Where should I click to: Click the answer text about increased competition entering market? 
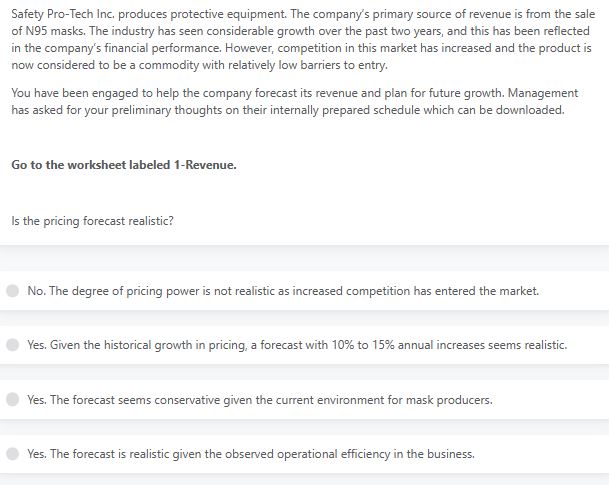(x=283, y=291)
